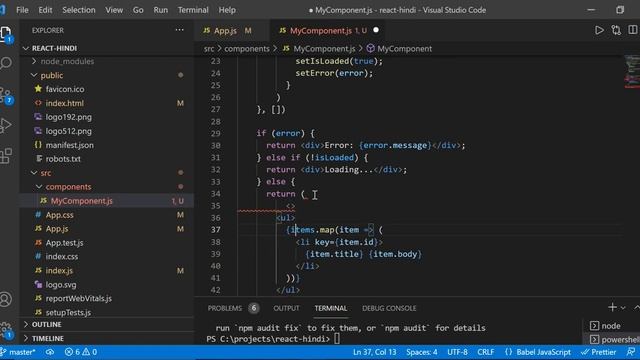Open the File menu
Screen dimensions: 640x360
tap(22, 10)
